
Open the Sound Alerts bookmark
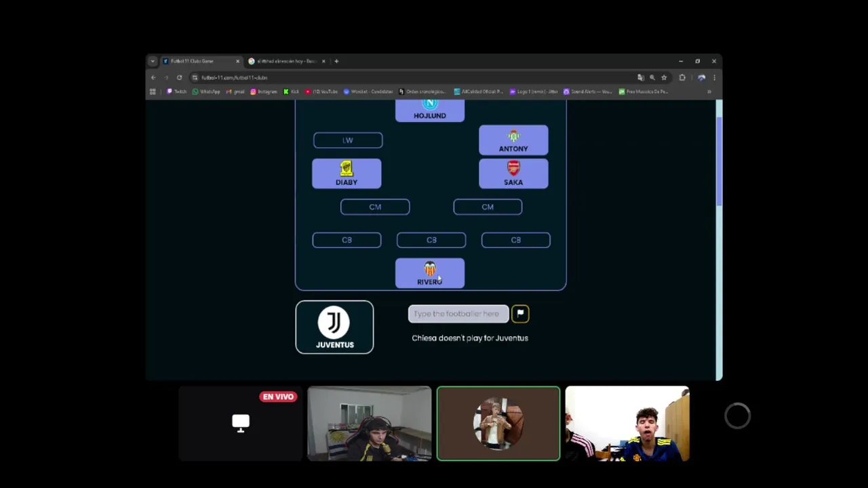click(587, 91)
